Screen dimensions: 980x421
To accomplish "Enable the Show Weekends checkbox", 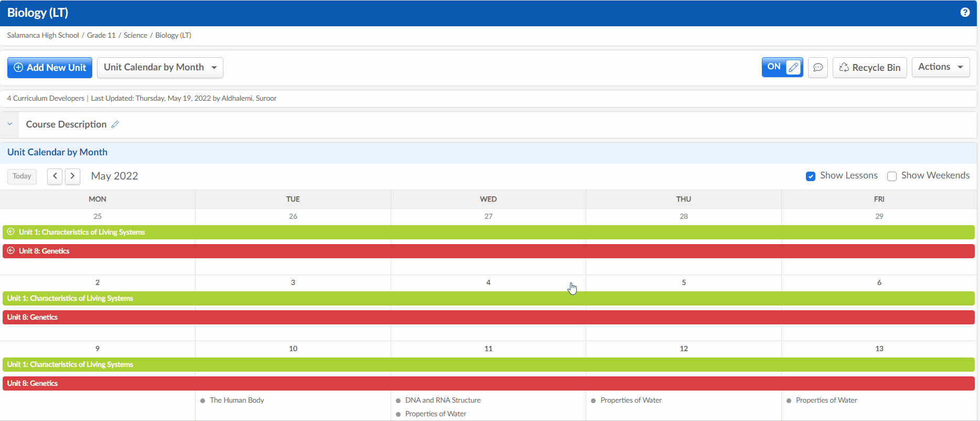I will tap(891, 176).
